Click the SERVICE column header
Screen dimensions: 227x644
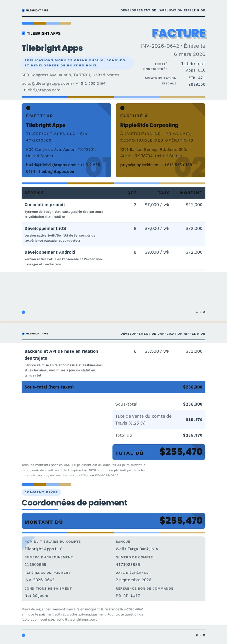pos(34,193)
